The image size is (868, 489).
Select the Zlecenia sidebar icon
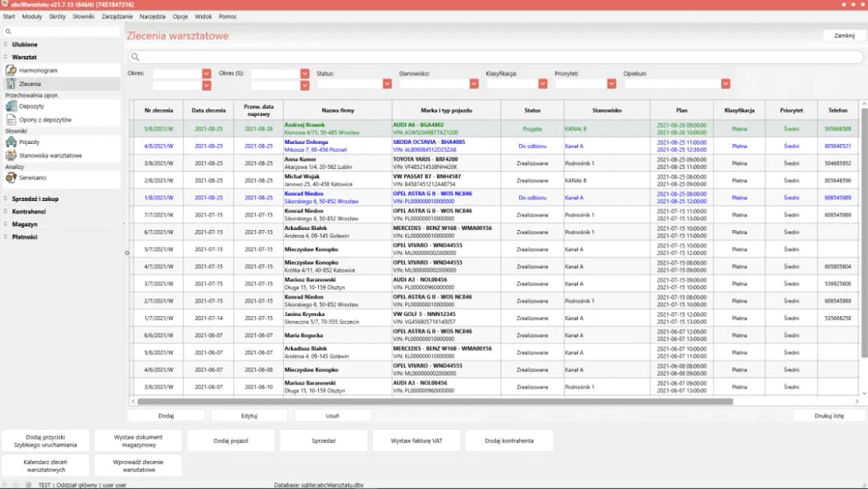11,84
